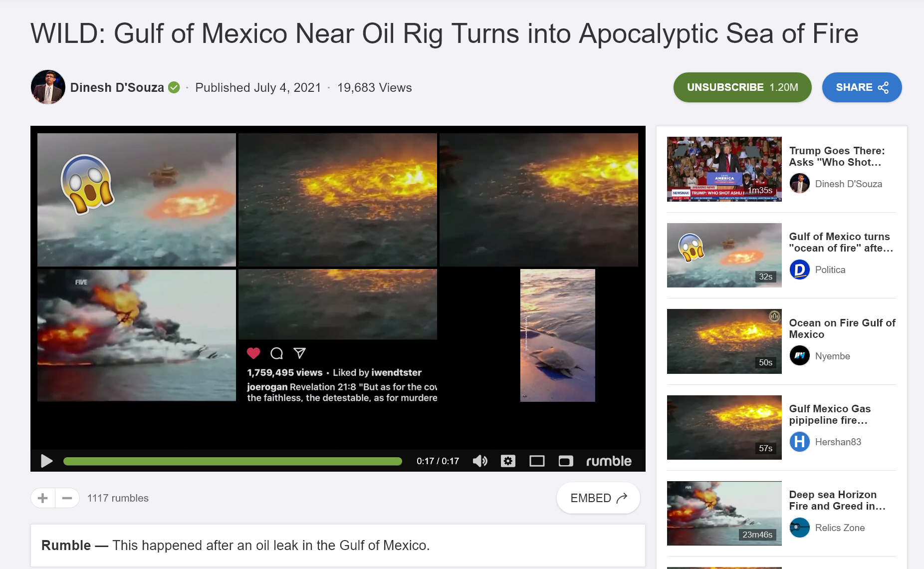Click the video play button
924x569 pixels.
46,461
